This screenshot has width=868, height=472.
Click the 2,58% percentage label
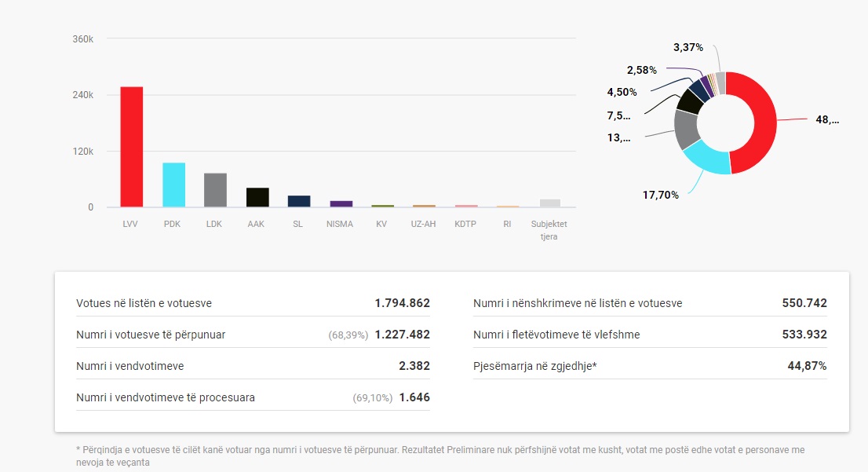[641, 71]
